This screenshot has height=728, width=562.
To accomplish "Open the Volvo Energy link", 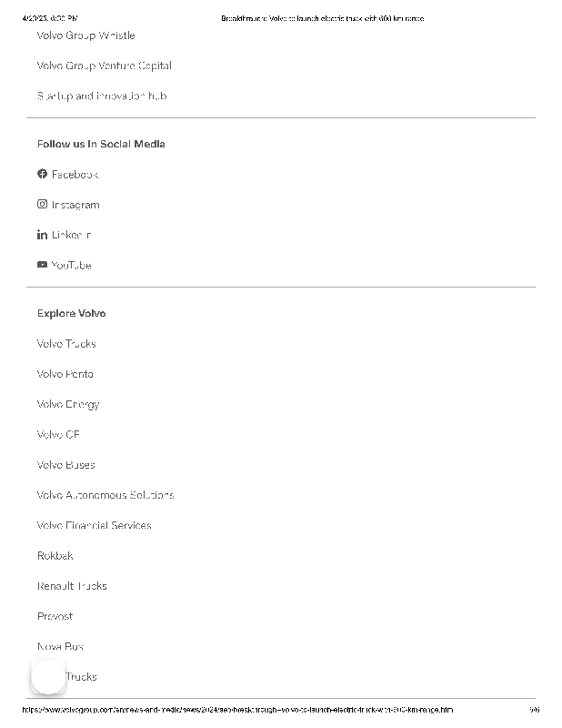I will [x=68, y=404].
